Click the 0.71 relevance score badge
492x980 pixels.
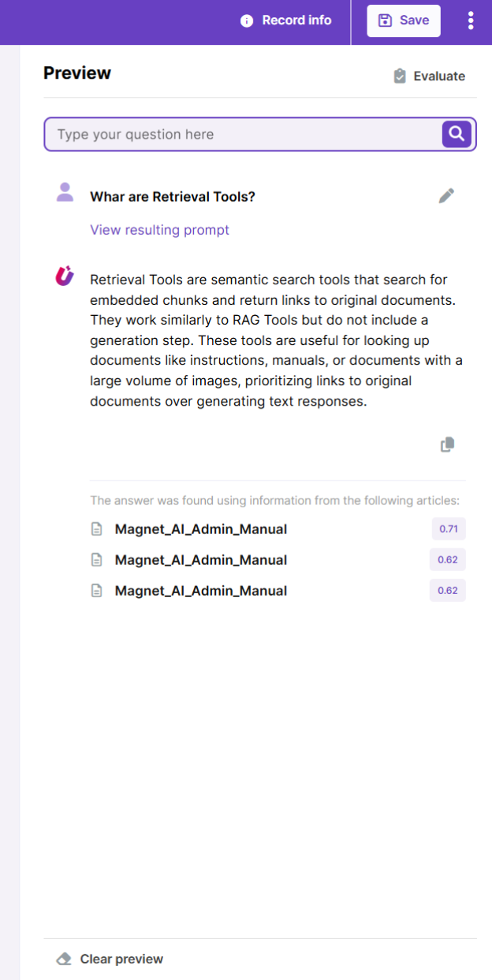click(448, 529)
